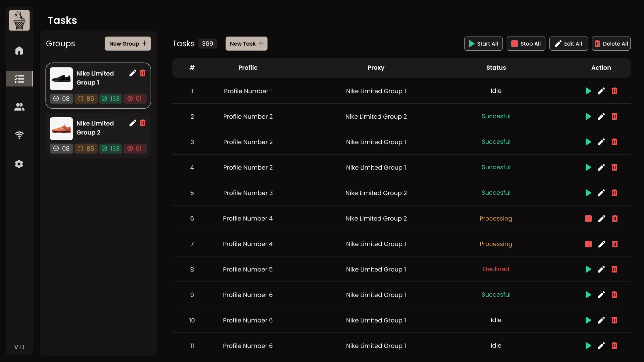
Task: Delete task 7 trash icon
Action: click(x=615, y=244)
